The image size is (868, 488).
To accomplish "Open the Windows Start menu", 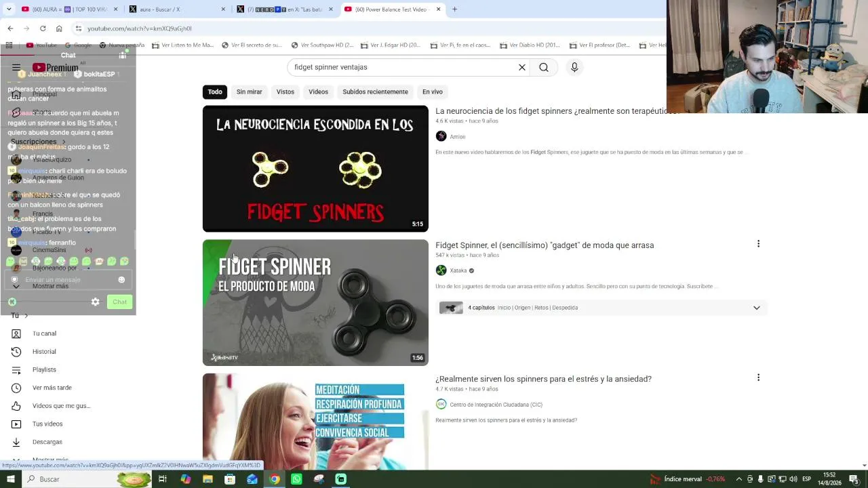I will point(10,479).
